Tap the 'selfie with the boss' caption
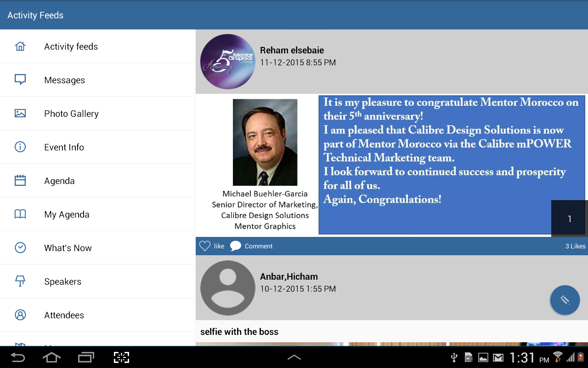This screenshot has width=588, height=368. pos(239,332)
